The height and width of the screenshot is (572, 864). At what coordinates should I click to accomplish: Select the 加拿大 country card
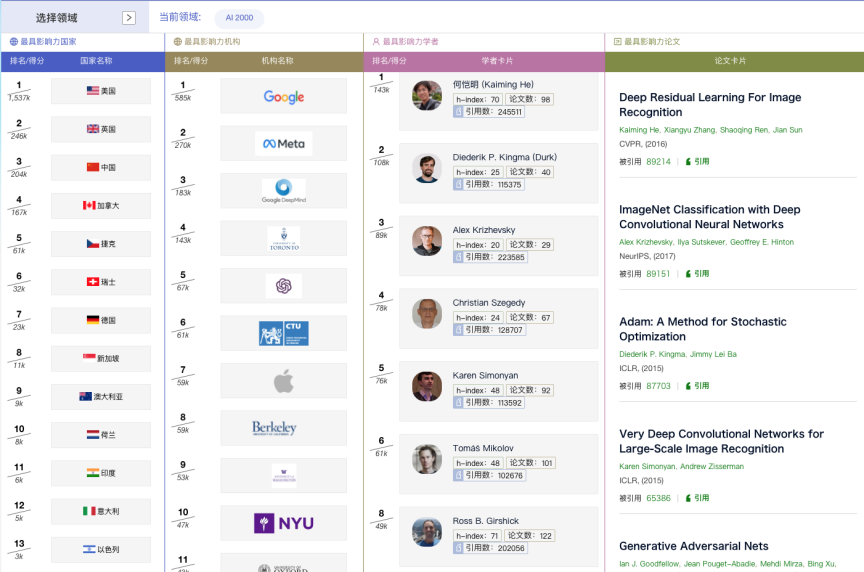point(101,206)
